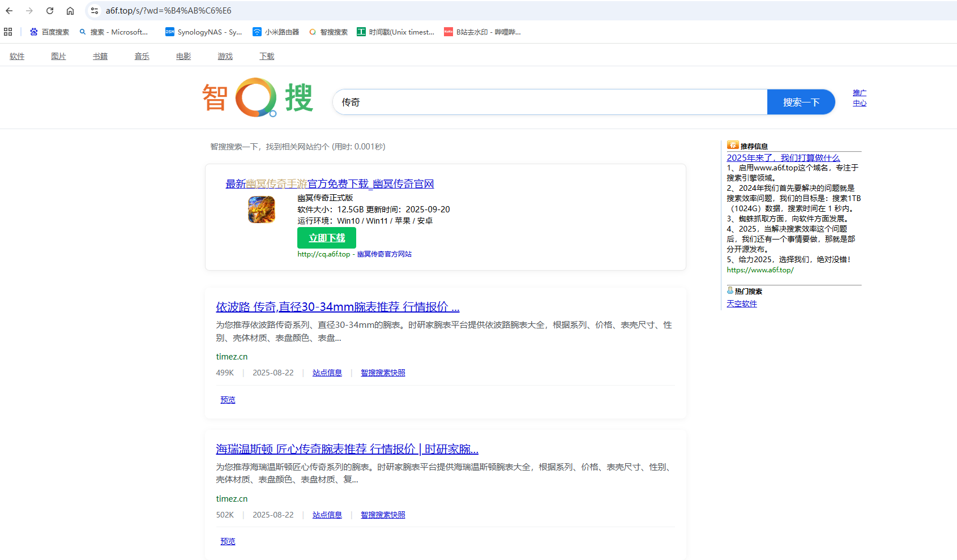
Task: Click 预览 under the 海瑞温斯顿 result
Action: coord(228,541)
